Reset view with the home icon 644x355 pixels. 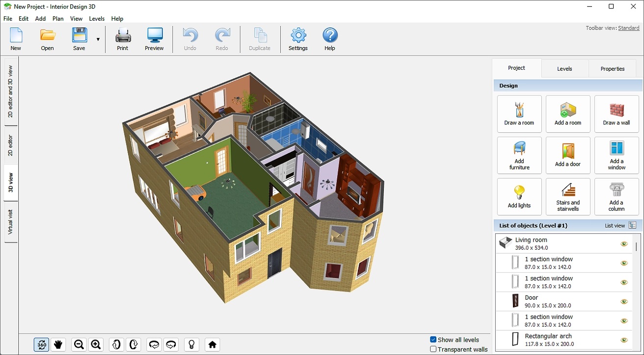pyautogui.click(x=212, y=345)
